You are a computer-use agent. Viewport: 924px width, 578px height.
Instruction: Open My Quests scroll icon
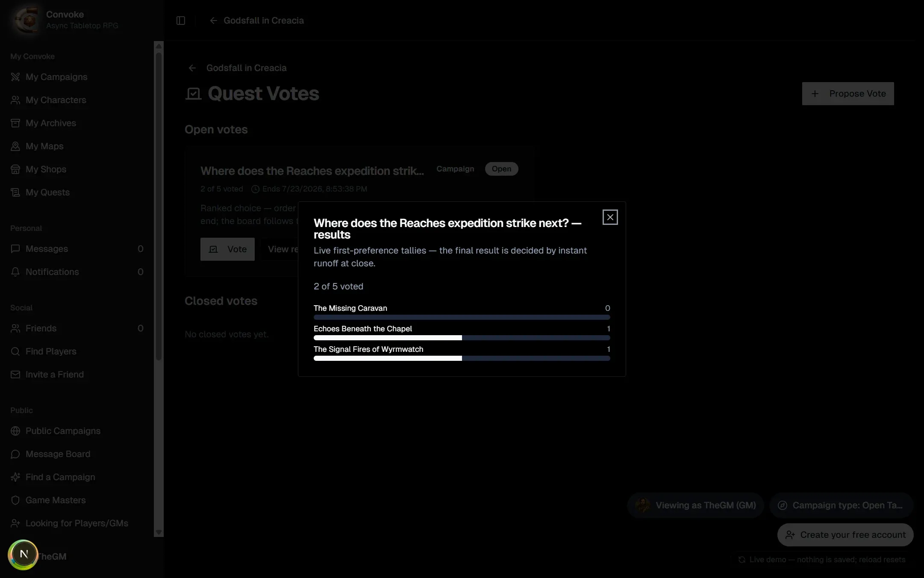coord(15,192)
